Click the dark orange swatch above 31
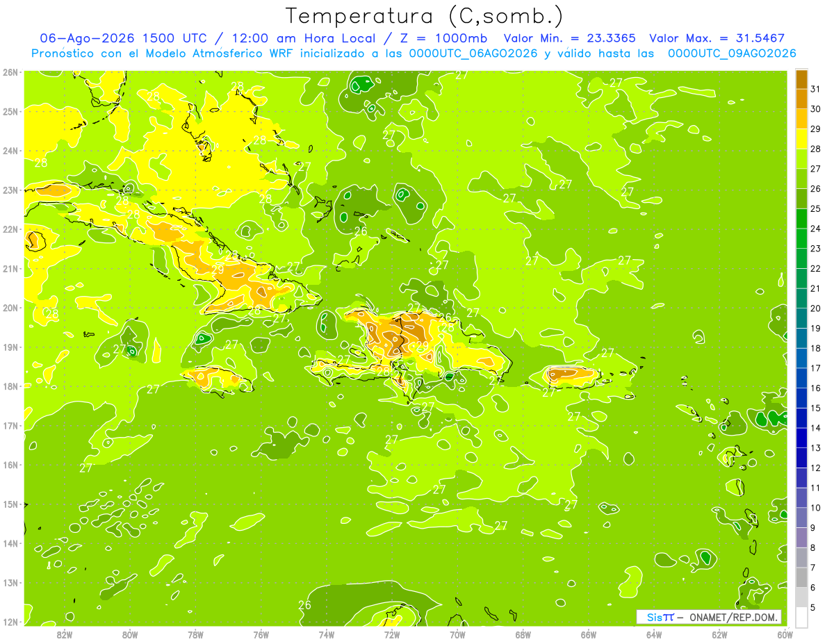Screen dimensions: 834x644 point(801,80)
